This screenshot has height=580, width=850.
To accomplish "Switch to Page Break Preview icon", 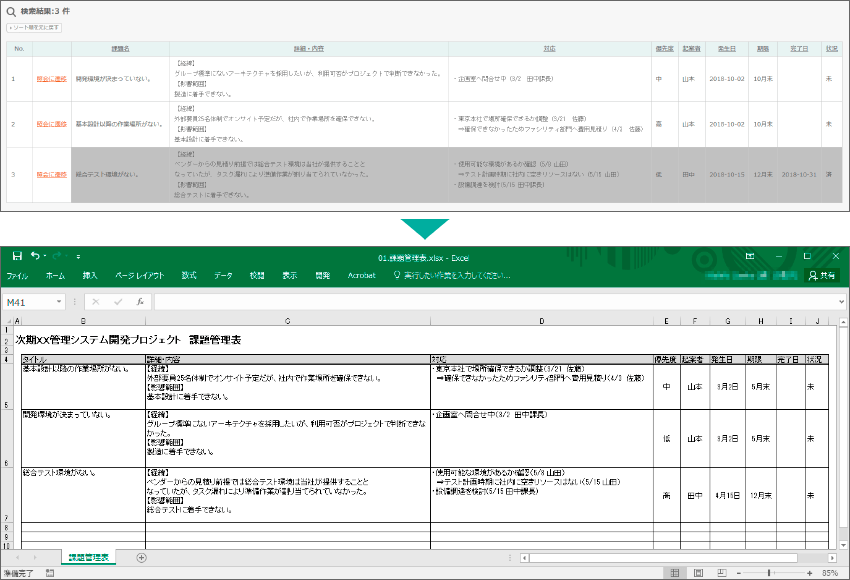I will coord(722,573).
